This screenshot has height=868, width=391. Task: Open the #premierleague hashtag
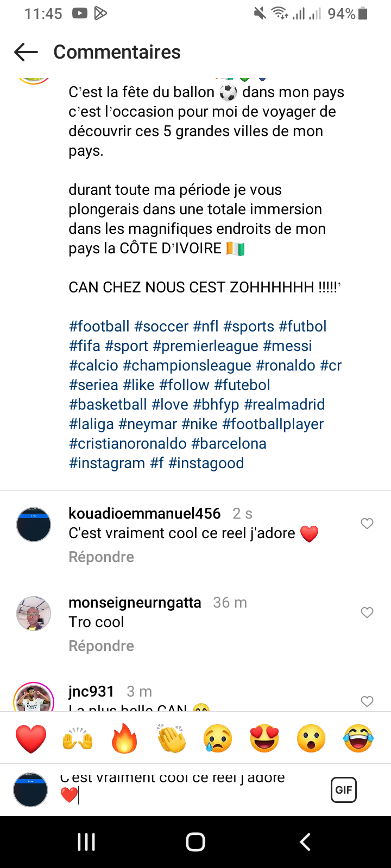tap(205, 346)
